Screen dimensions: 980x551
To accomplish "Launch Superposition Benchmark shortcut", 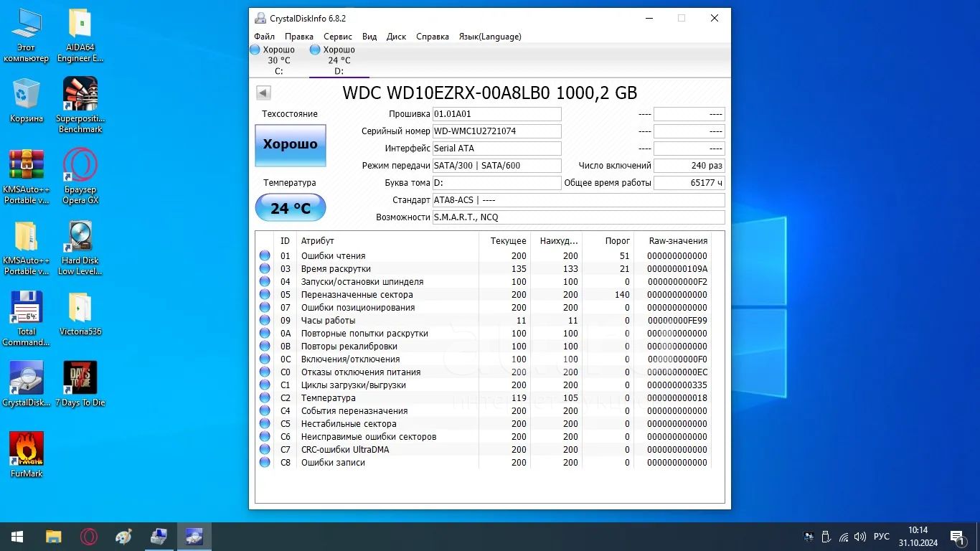I will [80, 105].
